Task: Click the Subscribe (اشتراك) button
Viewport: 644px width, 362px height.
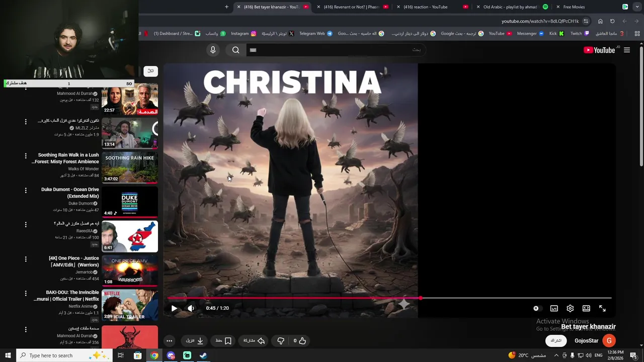Action: pos(556,340)
